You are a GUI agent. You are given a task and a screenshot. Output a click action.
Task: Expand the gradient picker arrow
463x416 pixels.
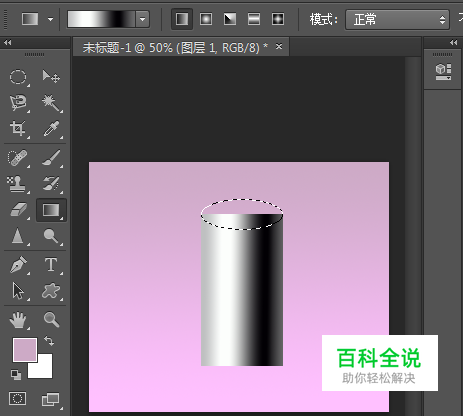click(143, 19)
